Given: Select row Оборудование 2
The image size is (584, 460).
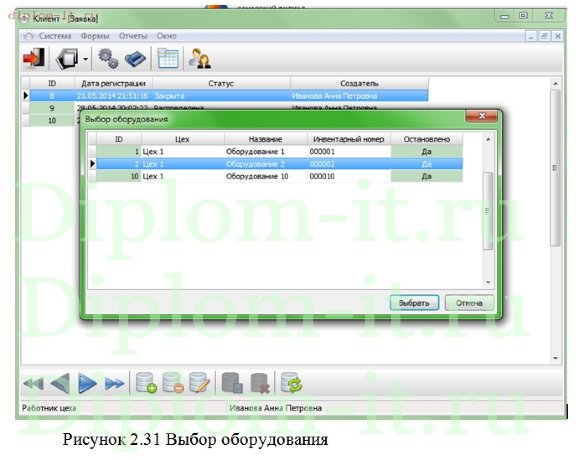Looking at the screenshot, I should 276,164.
